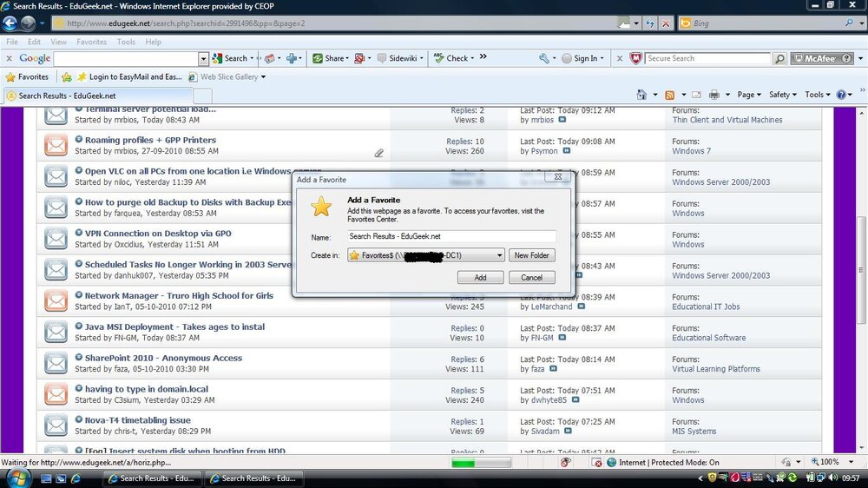Open the Home page icon
This screenshot has width=868, height=488.
point(641,95)
